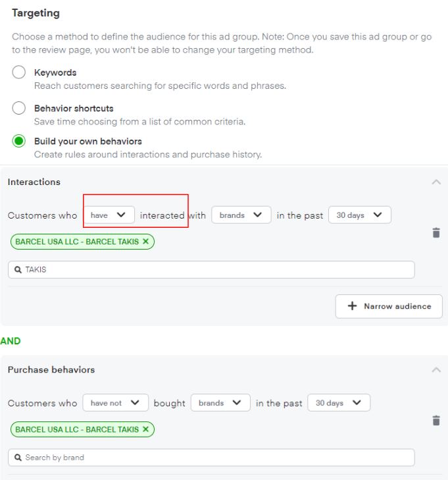
Task: Open the 30 days dropdown in Interactions
Action: point(359,215)
